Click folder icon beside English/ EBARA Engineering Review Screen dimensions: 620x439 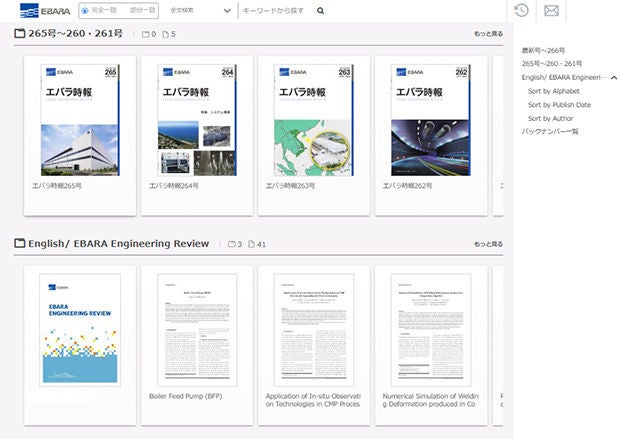(20, 244)
